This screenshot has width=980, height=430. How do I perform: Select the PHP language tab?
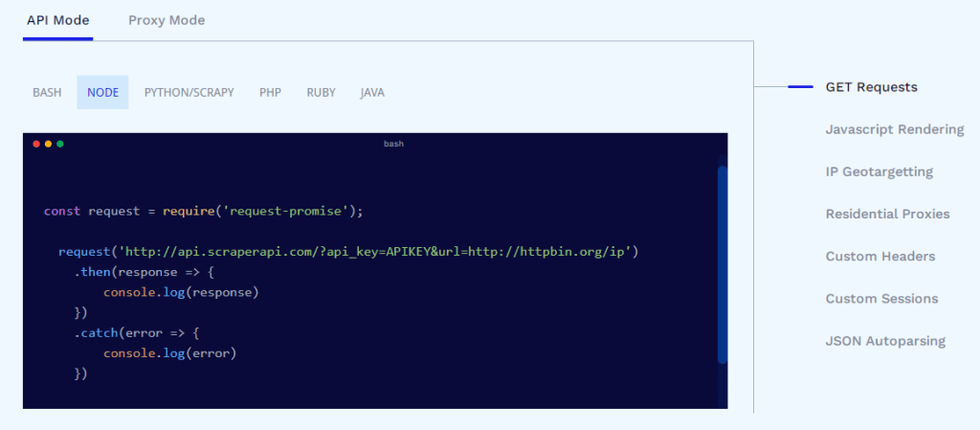pos(270,93)
